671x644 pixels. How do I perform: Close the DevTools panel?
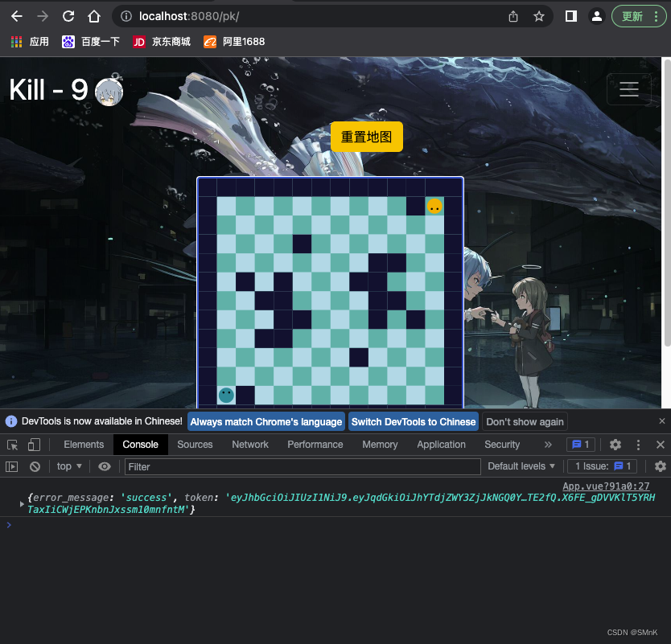coord(661,445)
